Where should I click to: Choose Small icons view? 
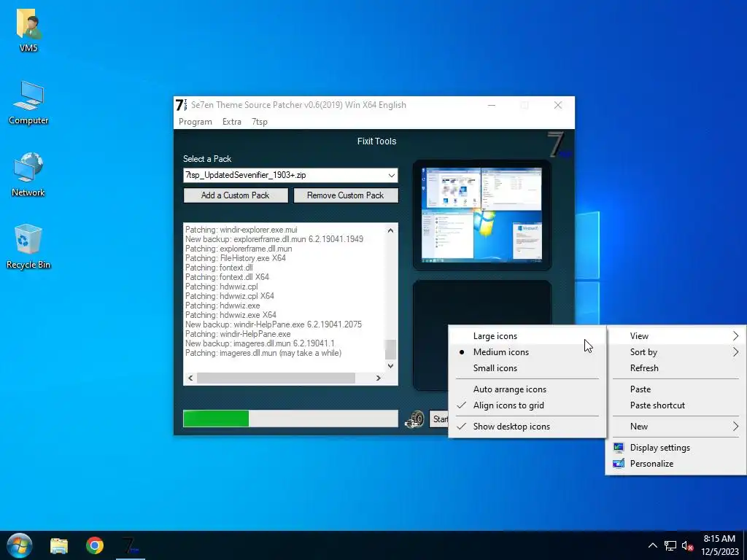pyautogui.click(x=527, y=368)
